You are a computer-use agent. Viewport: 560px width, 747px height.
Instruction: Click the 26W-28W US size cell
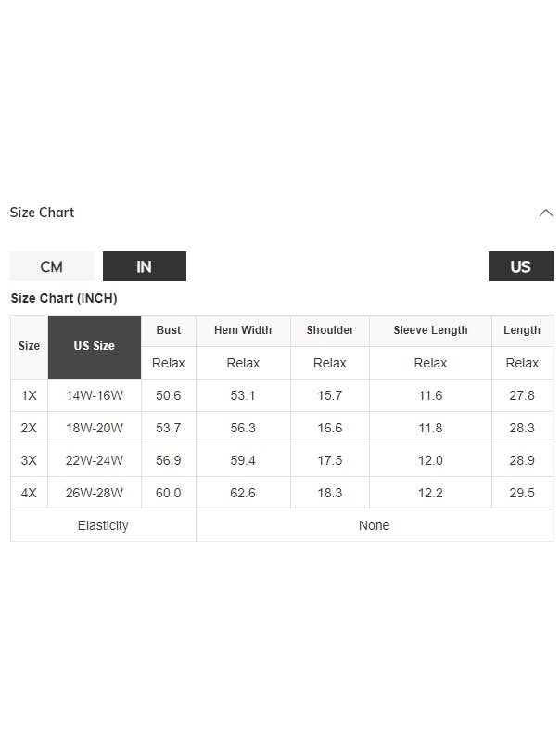(x=95, y=493)
